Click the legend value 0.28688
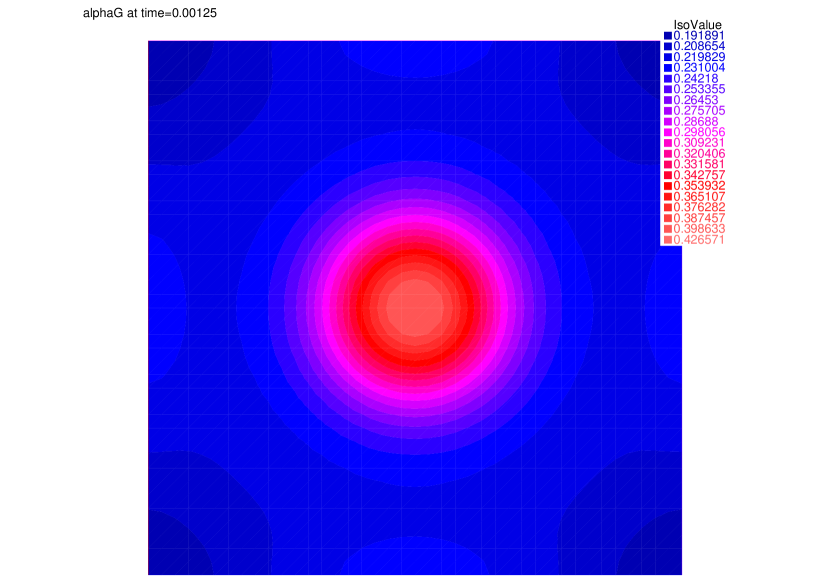This screenshot has height=587, width=830. [696, 121]
